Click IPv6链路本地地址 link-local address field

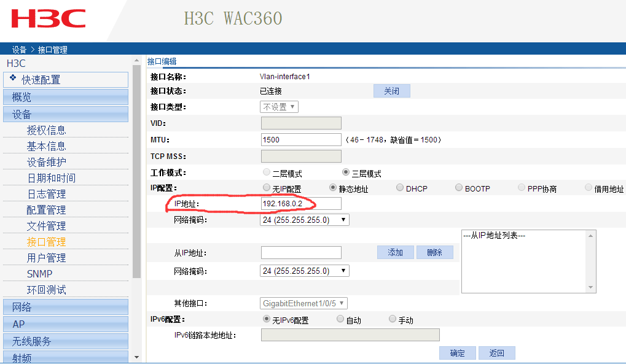pos(350,335)
